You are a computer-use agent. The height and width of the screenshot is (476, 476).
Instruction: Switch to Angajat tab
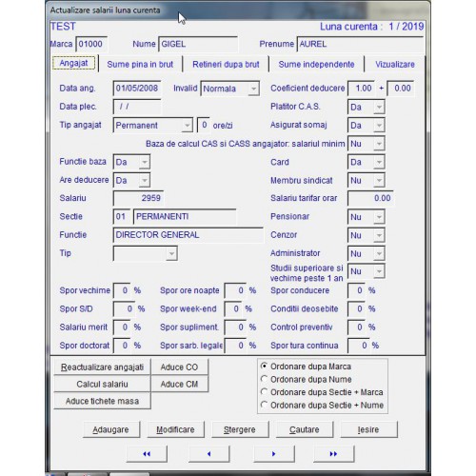click(x=73, y=63)
